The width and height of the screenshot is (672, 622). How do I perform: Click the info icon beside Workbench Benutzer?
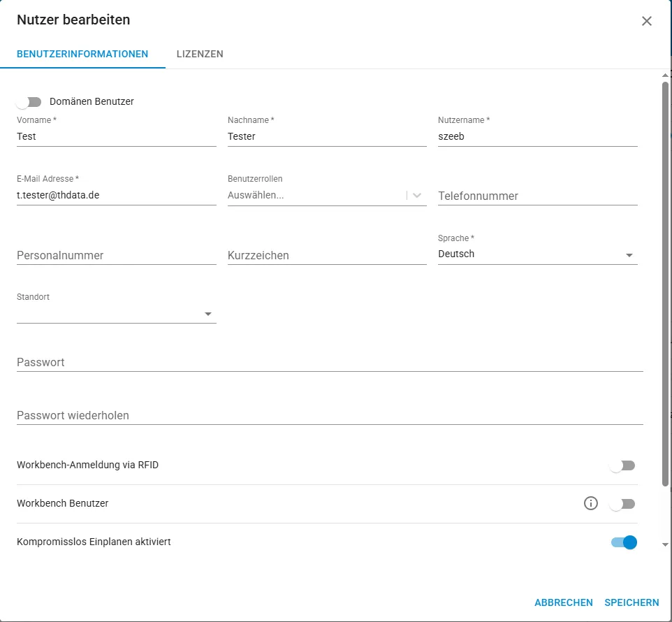(x=590, y=503)
